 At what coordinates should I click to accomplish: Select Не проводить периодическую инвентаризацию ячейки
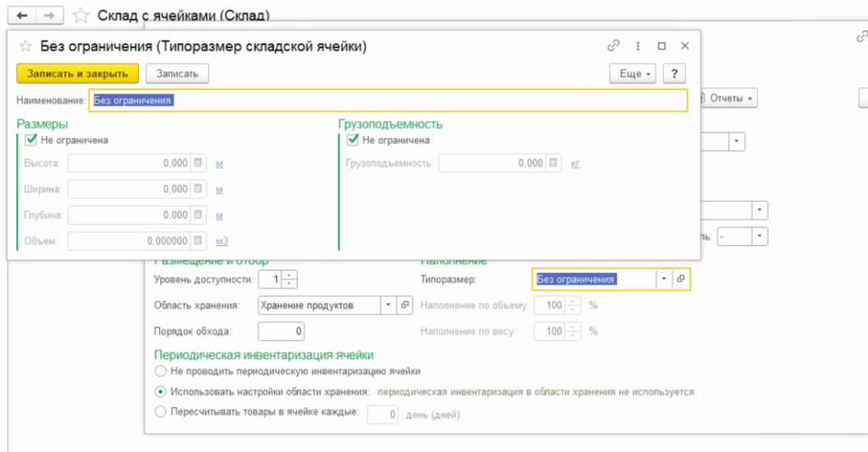(159, 371)
